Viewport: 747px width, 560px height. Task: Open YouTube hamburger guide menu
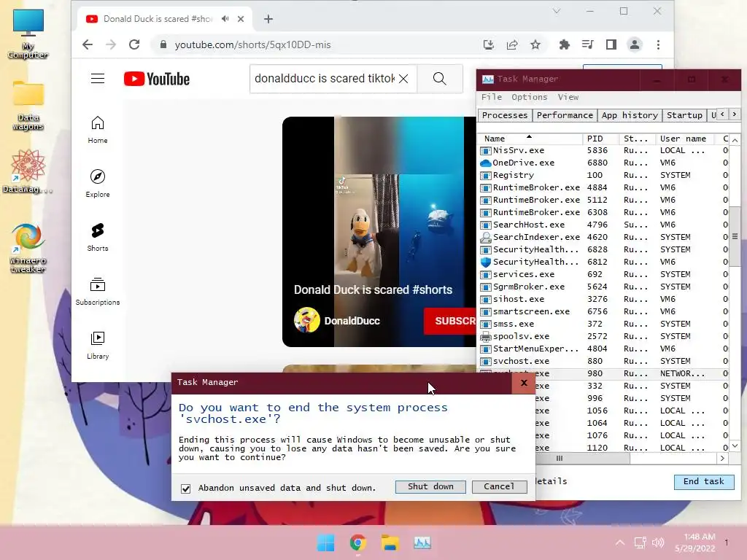pyautogui.click(x=98, y=79)
